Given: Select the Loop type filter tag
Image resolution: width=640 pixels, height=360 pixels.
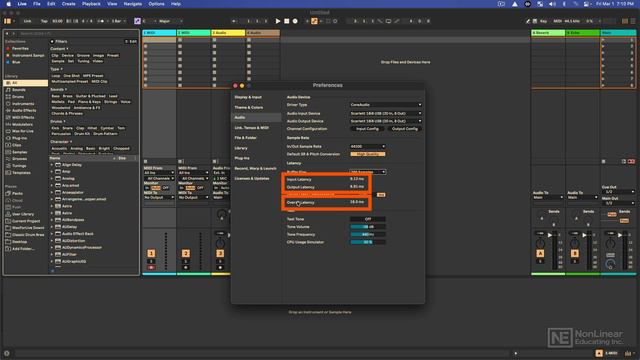Looking at the screenshot, I should (x=56, y=76).
